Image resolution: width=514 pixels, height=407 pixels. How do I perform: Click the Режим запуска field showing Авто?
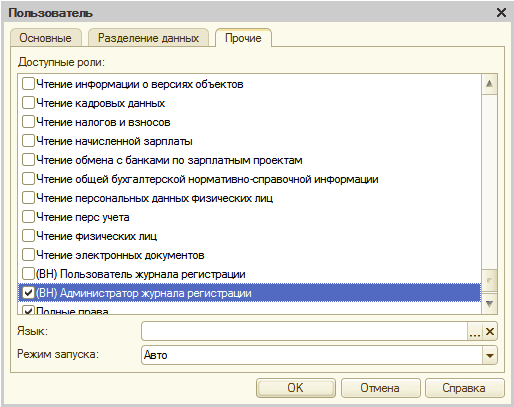(312, 355)
